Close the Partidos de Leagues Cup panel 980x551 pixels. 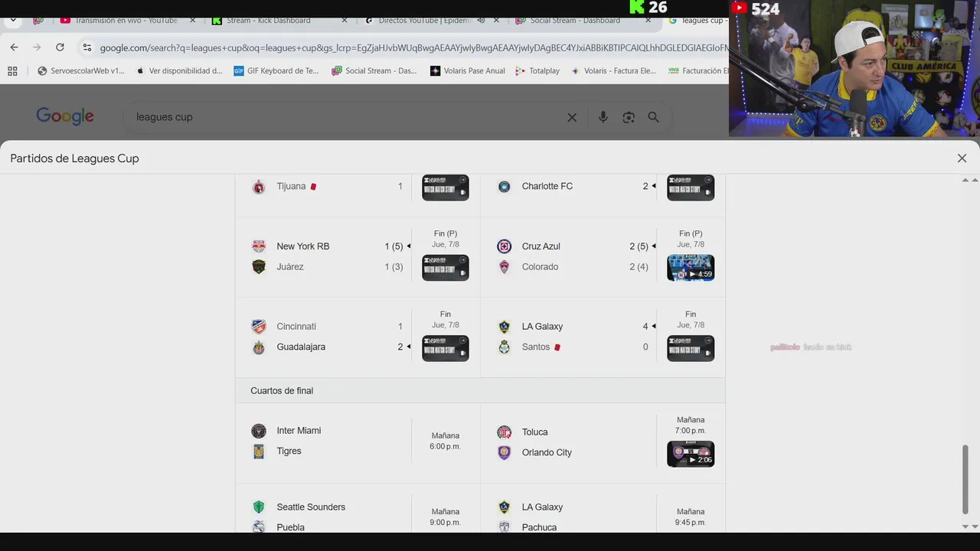(962, 158)
